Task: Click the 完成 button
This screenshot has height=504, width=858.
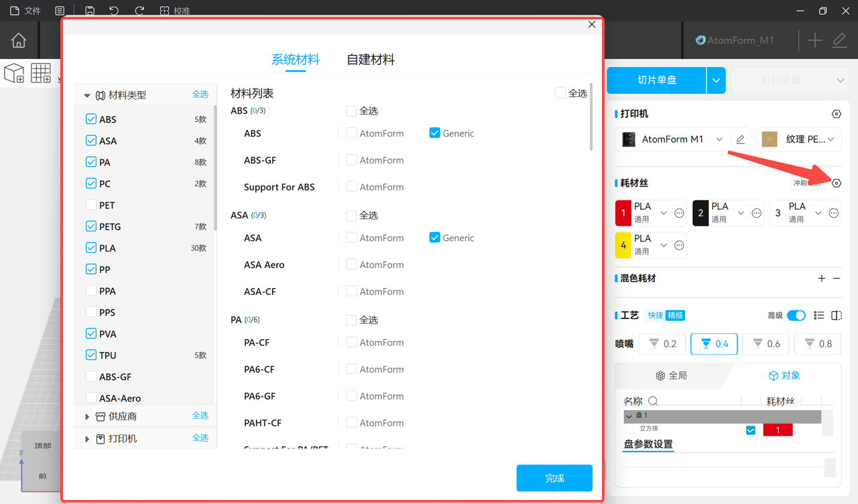Action: [554, 478]
